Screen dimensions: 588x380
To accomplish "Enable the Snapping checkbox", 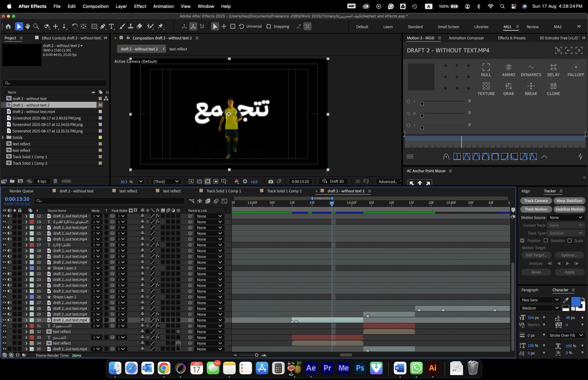I will point(269,26).
